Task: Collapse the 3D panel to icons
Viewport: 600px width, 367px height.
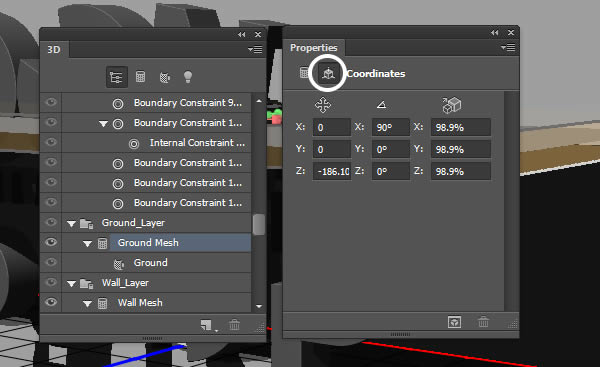Action: [241, 34]
